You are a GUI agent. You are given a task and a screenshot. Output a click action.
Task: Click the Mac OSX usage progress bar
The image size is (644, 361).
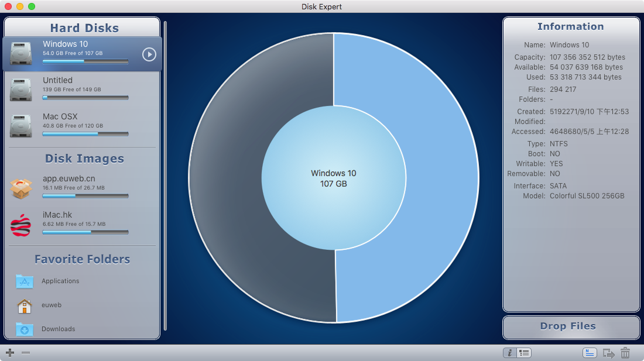pos(85,134)
